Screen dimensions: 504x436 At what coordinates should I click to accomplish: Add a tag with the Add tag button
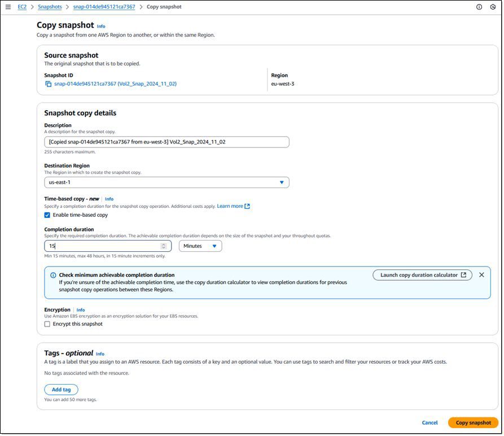click(61, 389)
